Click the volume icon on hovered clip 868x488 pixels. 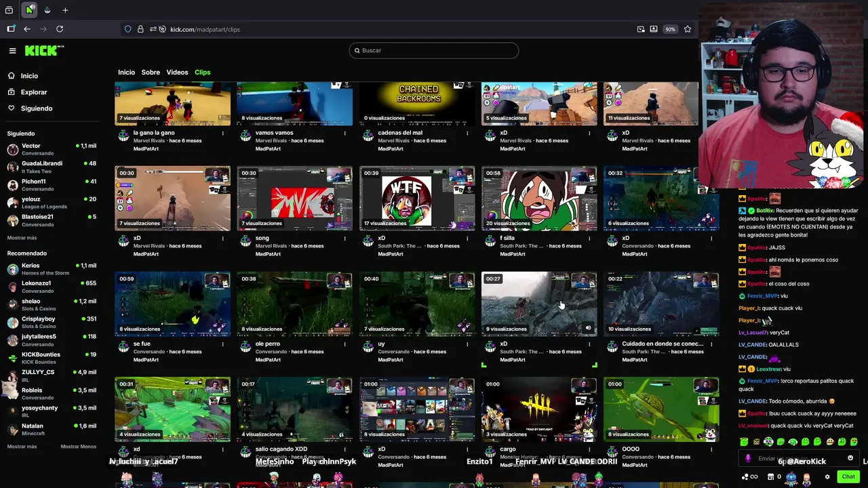[588, 328]
